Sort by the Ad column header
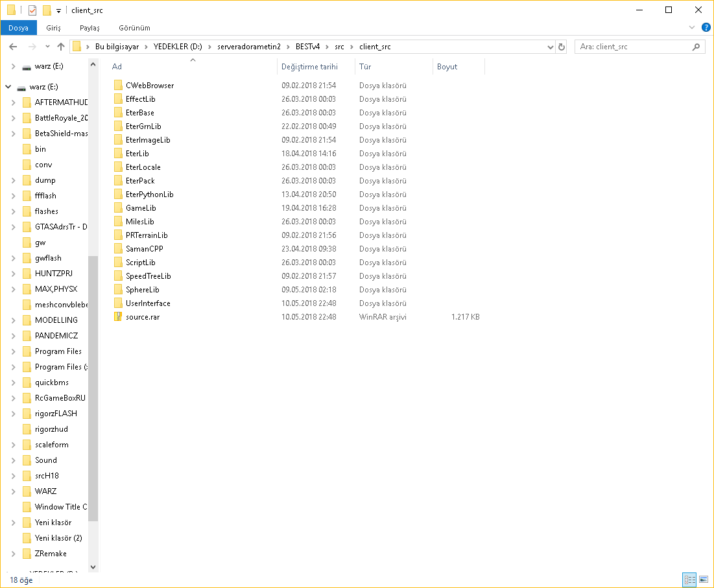This screenshot has height=588, width=714. pos(117,66)
